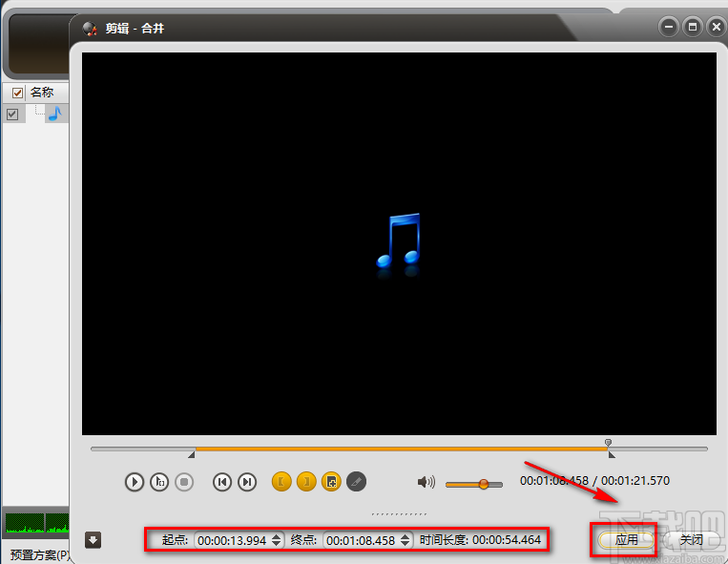
Task: Click the play-selected-segment button
Action: coord(159,482)
